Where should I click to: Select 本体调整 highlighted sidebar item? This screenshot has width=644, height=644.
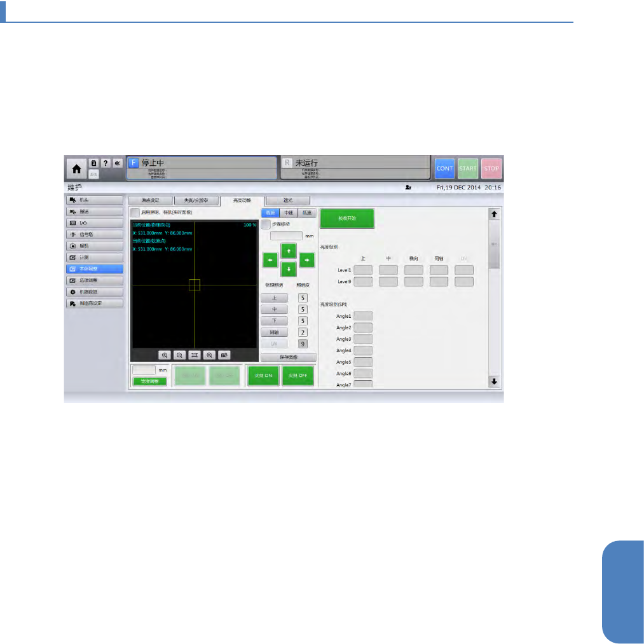(x=95, y=269)
